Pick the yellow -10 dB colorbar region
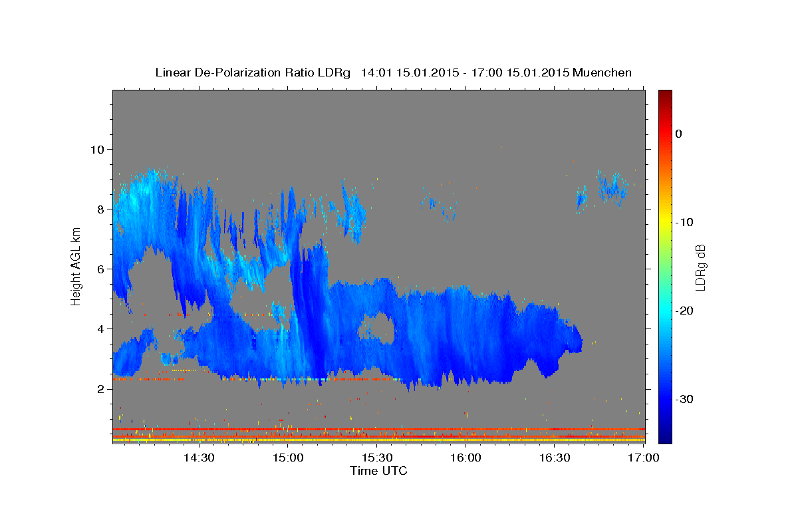 (x=665, y=222)
